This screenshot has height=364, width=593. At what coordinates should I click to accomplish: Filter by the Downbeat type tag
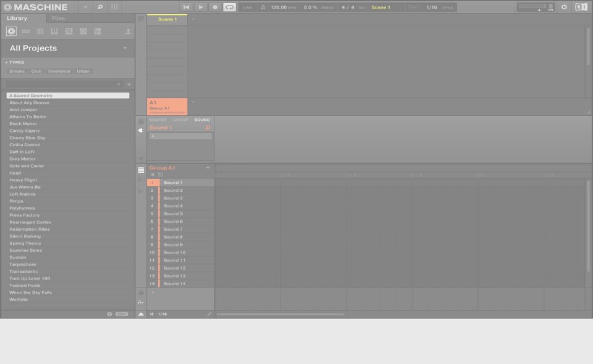[x=59, y=72]
